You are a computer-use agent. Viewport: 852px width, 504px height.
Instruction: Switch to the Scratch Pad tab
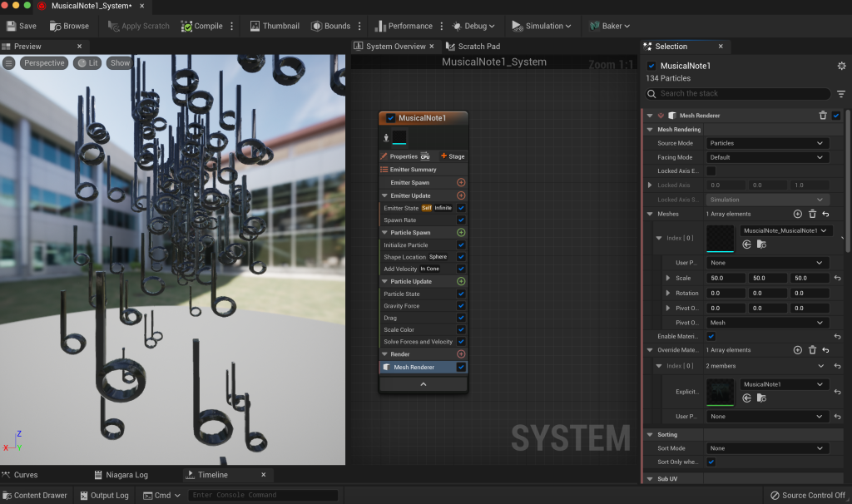pyautogui.click(x=478, y=47)
